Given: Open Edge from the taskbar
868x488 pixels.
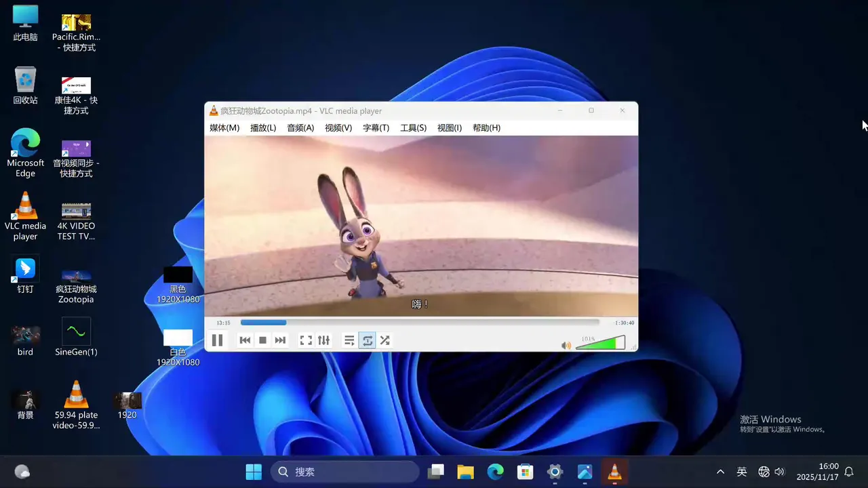Looking at the screenshot, I should click(x=496, y=472).
